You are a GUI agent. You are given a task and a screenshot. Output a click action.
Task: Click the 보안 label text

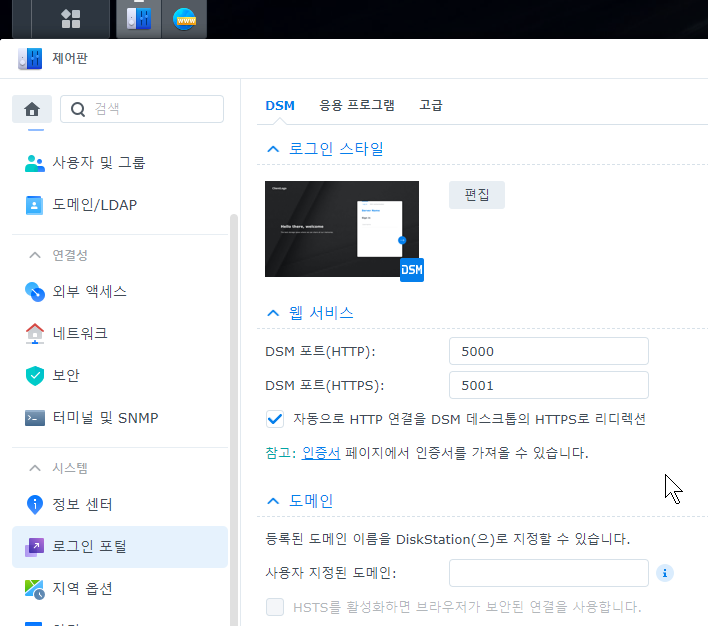coord(66,375)
